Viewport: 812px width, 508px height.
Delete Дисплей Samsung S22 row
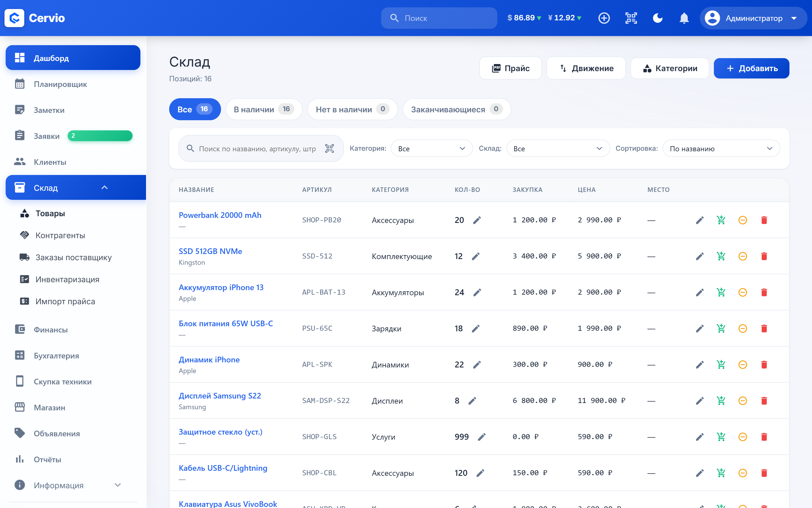pyautogui.click(x=764, y=401)
